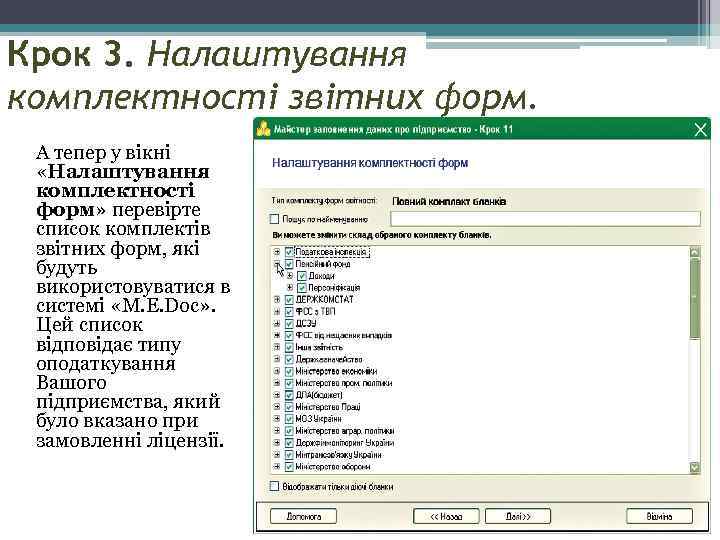The height and width of the screenshot is (540, 720).
Task: Expand the 'Міністерство оборони' tree node
Action: [277, 467]
